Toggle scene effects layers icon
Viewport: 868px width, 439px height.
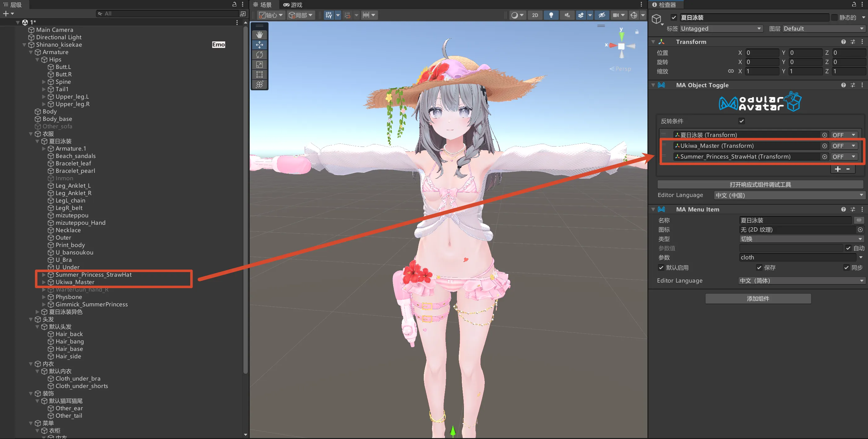tap(581, 15)
